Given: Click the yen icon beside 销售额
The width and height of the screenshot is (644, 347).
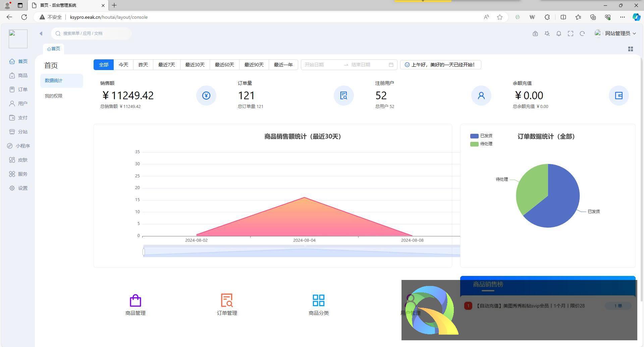Looking at the screenshot, I should [206, 96].
